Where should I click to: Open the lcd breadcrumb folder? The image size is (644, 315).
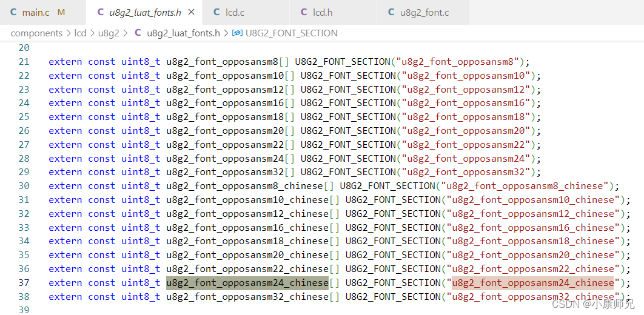pos(81,33)
